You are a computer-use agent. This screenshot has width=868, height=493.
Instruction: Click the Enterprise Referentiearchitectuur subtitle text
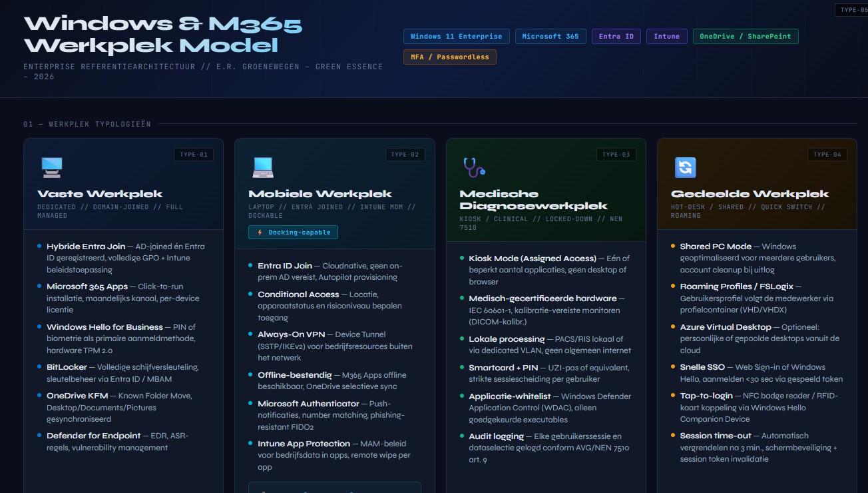tap(203, 71)
